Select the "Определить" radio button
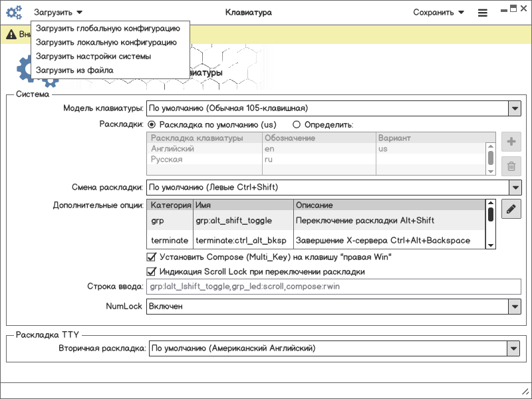The image size is (532, 399). (x=297, y=124)
